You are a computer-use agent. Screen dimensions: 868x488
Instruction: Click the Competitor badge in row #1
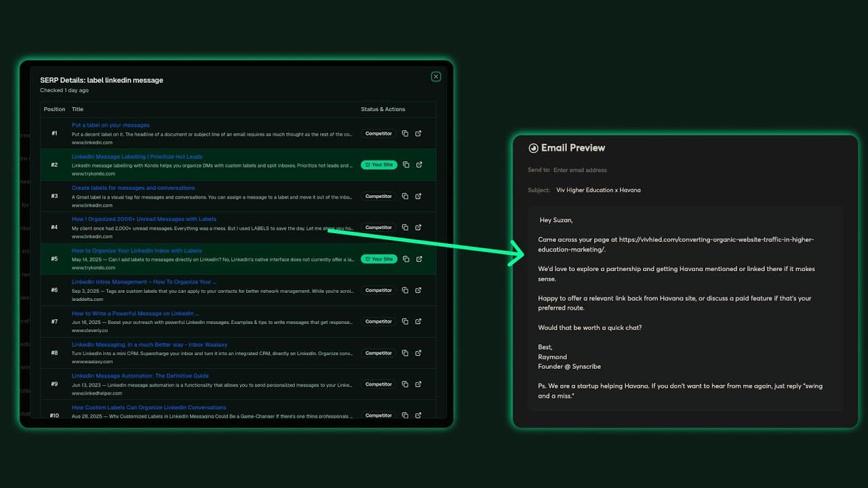378,134
